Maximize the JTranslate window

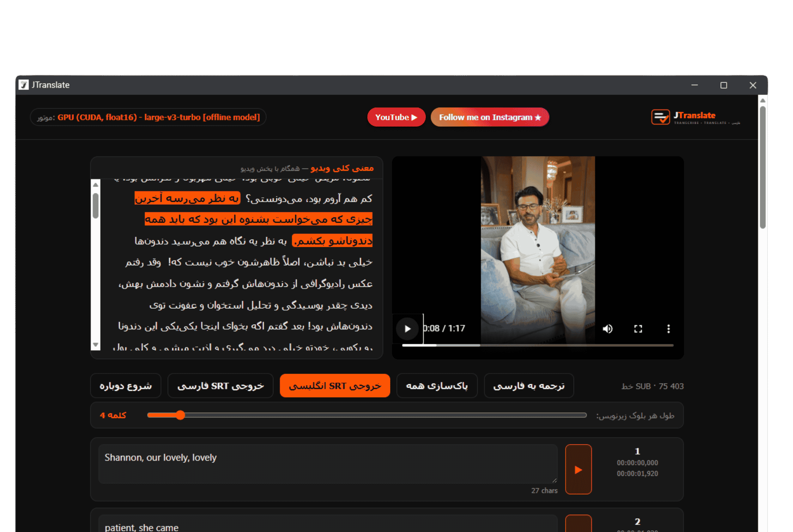click(724, 85)
